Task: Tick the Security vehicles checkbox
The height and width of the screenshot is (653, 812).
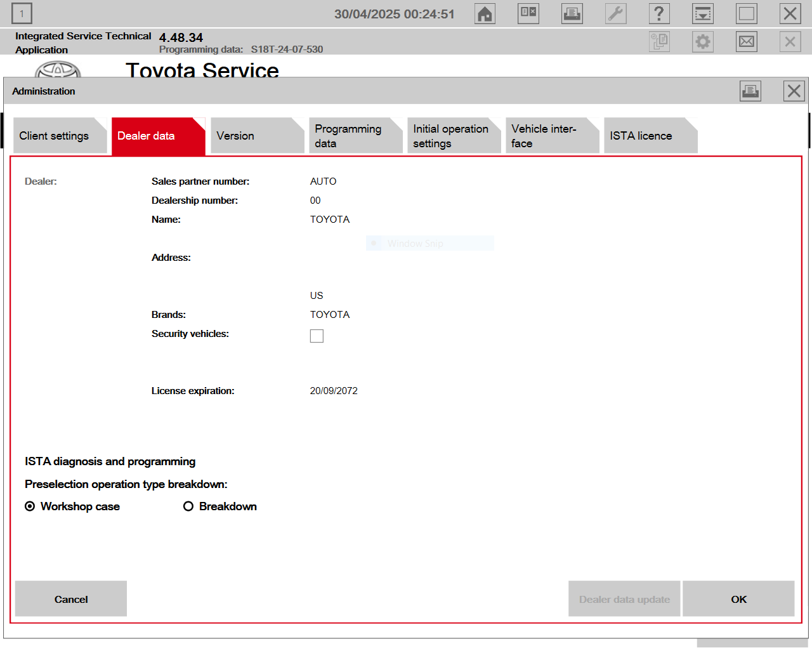Action: [x=317, y=336]
